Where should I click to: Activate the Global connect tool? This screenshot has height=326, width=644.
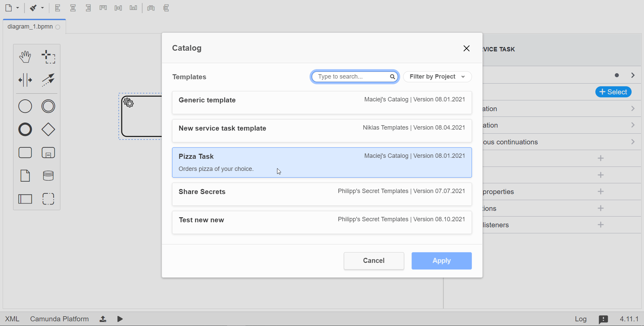click(48, 80)
